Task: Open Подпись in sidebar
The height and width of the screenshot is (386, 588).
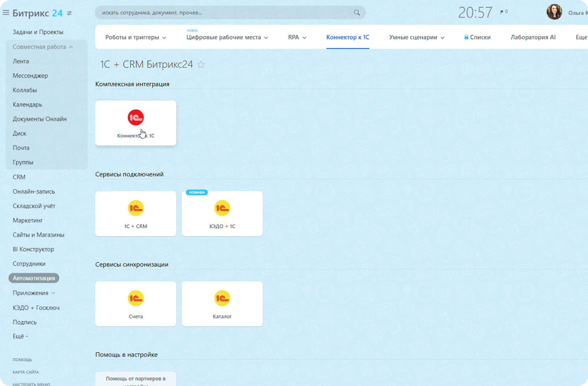Action: tap(25, 322)
